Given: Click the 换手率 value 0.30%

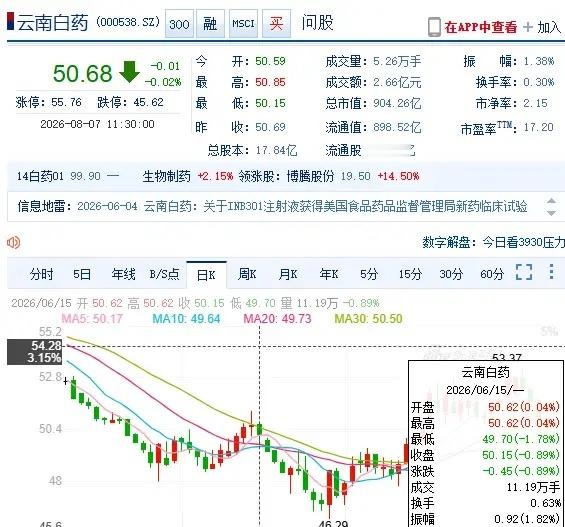Looking at the screenshot, I should (x=539, y=82).
